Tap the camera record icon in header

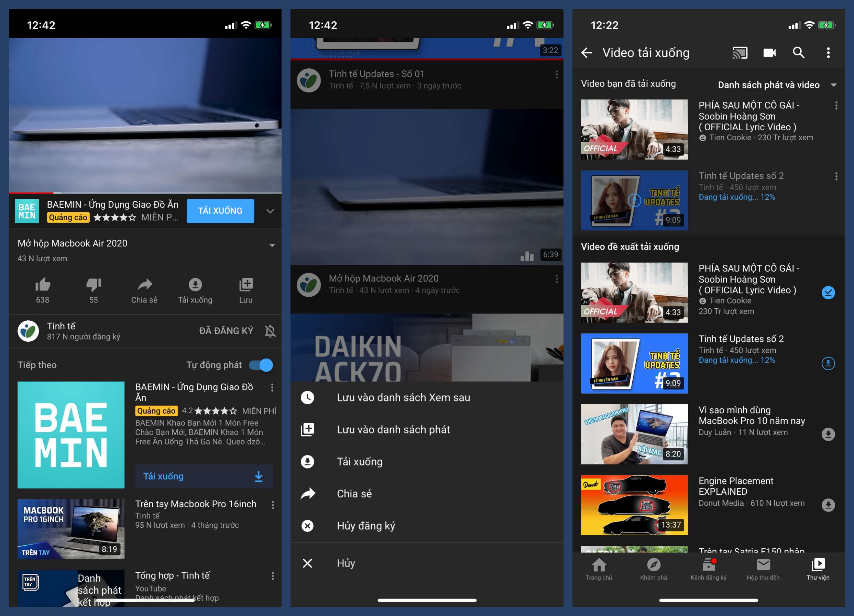(769, 53)
